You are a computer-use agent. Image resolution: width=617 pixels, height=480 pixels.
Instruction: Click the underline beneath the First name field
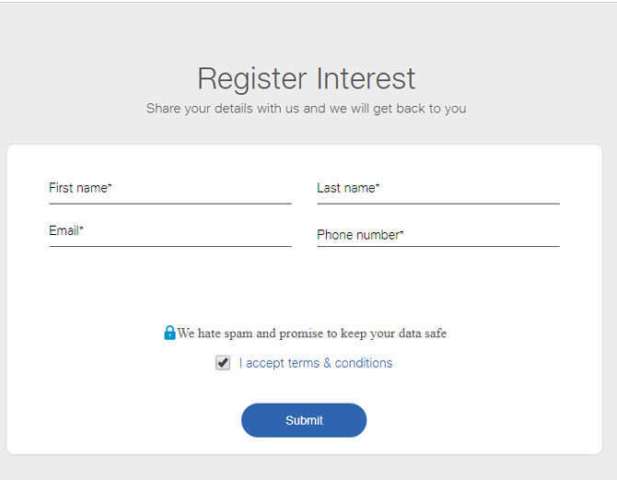(170, 204)
